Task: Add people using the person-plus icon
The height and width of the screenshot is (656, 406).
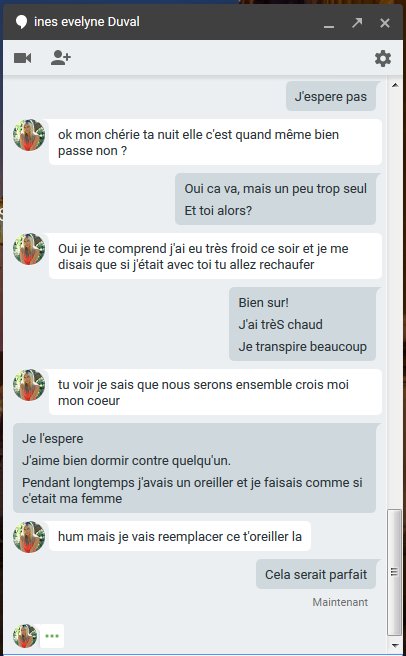Action: click(x=61, y=58)
